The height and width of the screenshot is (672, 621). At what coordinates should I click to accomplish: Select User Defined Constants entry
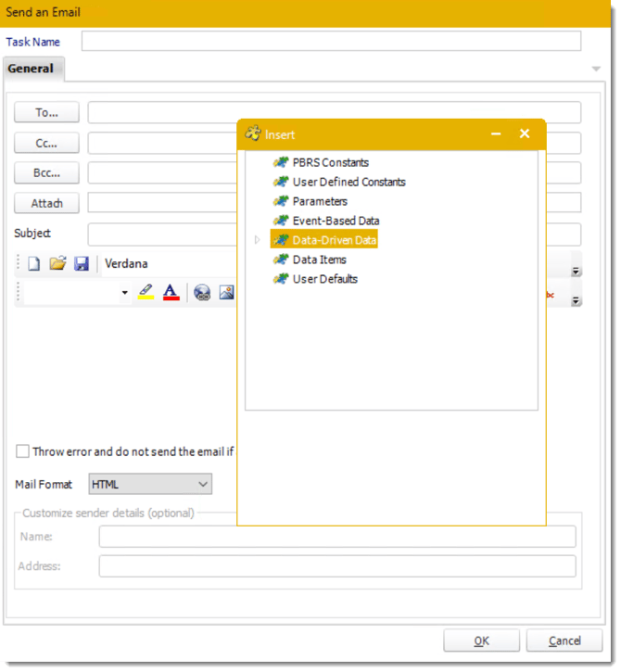click(349, 182)
